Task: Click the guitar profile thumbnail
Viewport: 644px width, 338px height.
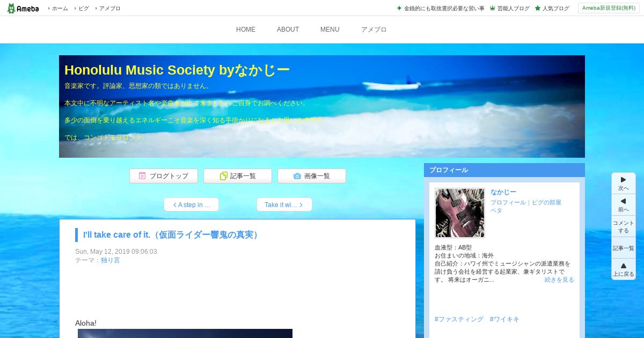Action: point(460,212)
